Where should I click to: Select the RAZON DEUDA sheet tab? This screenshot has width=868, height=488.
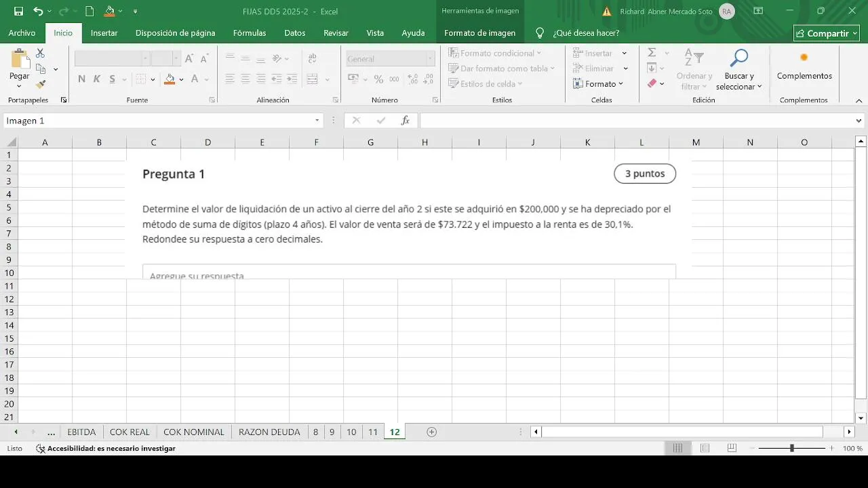[x=269, y=432]
